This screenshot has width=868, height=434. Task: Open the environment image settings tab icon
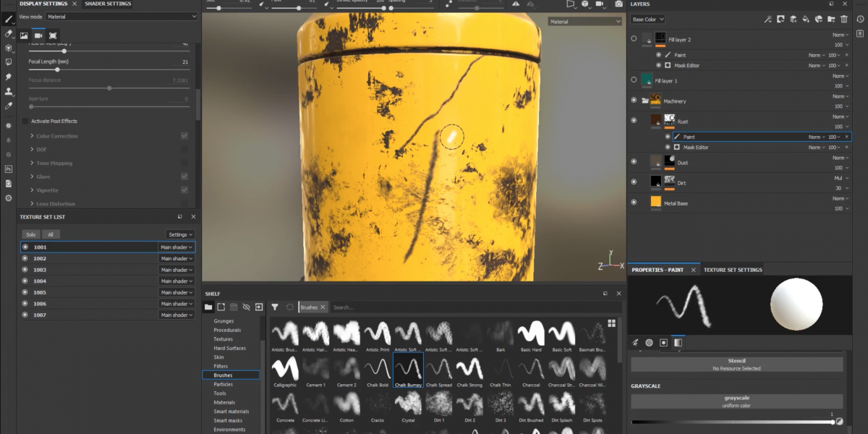click(24, 35)
